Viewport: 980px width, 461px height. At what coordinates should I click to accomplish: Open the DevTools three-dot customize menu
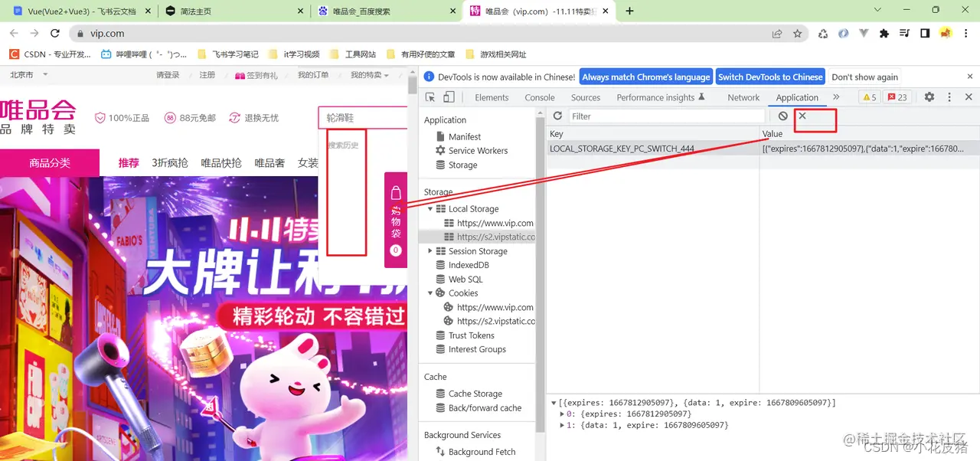949,97
